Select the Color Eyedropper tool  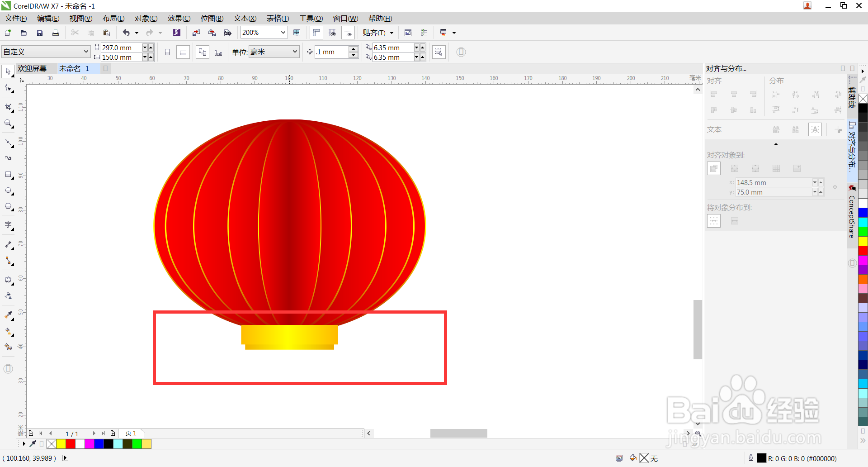(8, 315)
